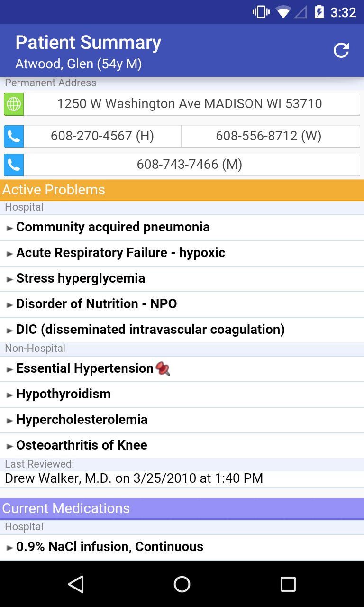Call home number 608-270-4567

[102, 137]
